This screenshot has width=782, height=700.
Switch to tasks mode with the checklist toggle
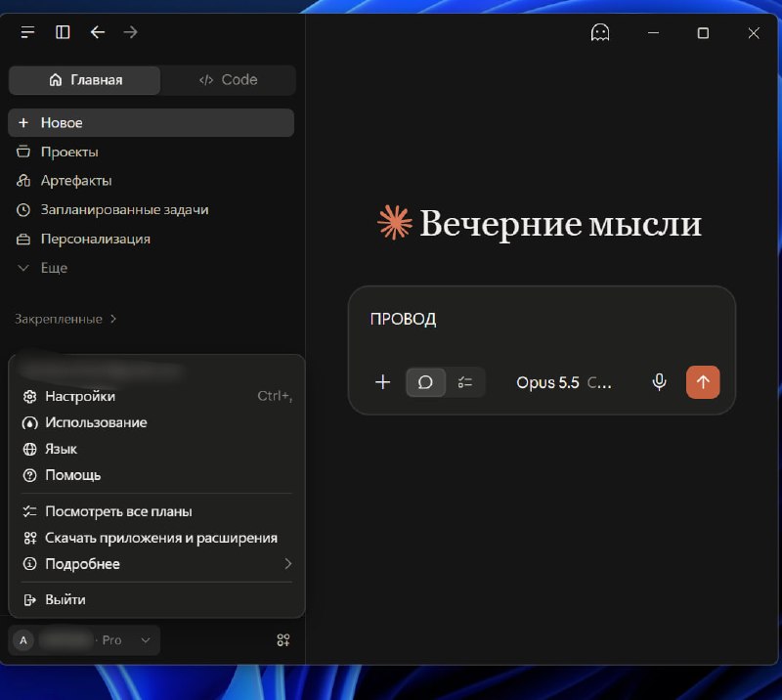click(x=465, y=382)
